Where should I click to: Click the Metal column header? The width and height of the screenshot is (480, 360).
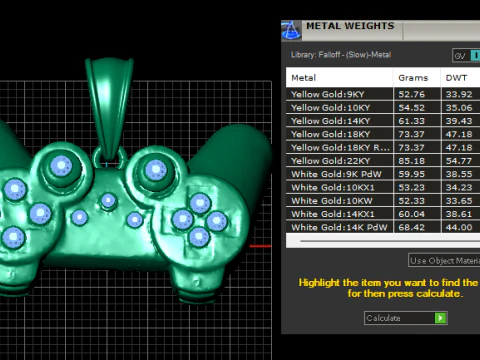point(339,78)
